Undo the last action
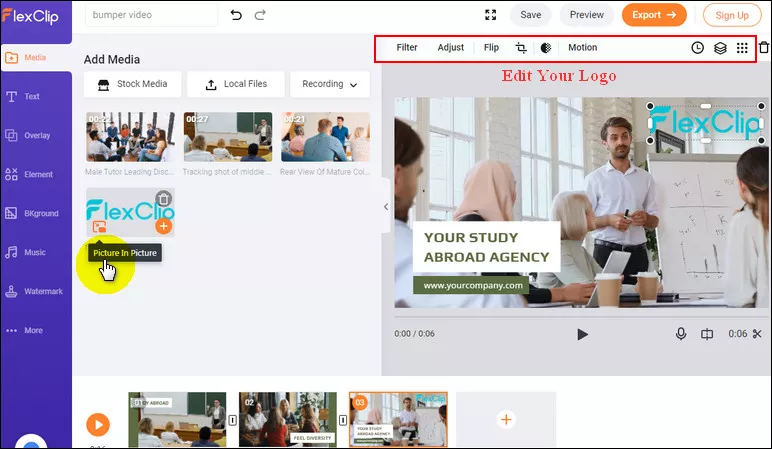The image size is (772, 449). tap(236, 15)
